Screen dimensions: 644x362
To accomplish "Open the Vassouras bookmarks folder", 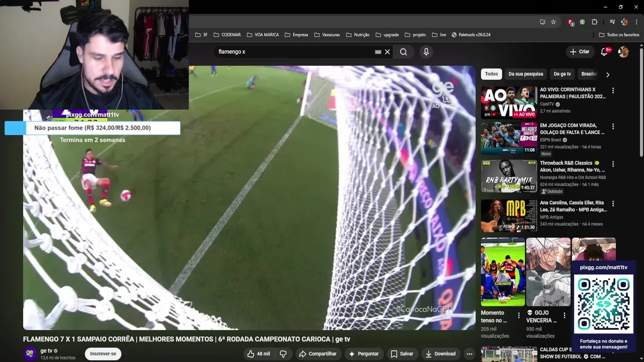I will (x=327, y=35).
